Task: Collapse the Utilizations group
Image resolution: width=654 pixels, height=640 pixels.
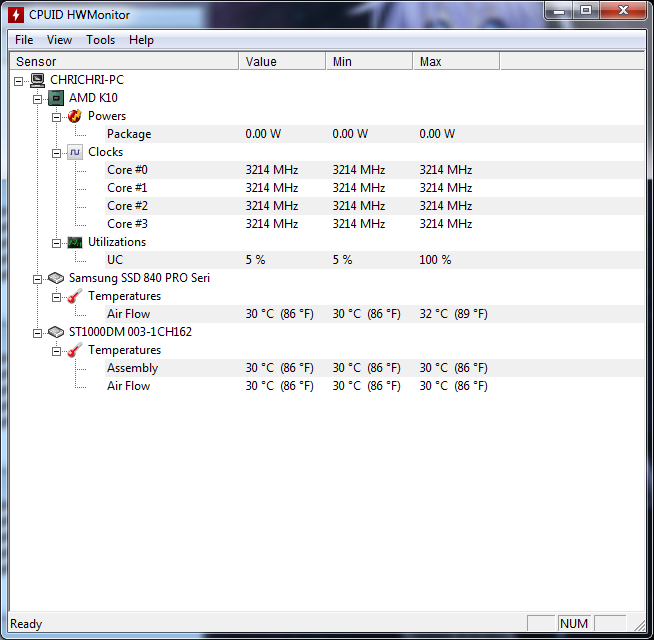Action: click(56, 243)
